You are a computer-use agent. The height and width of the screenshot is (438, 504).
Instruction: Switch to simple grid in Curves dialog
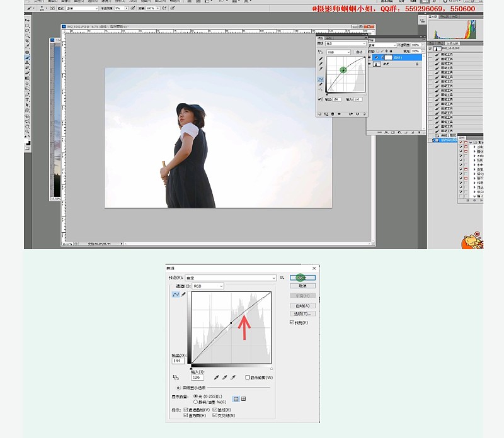[x=236, y=399]
